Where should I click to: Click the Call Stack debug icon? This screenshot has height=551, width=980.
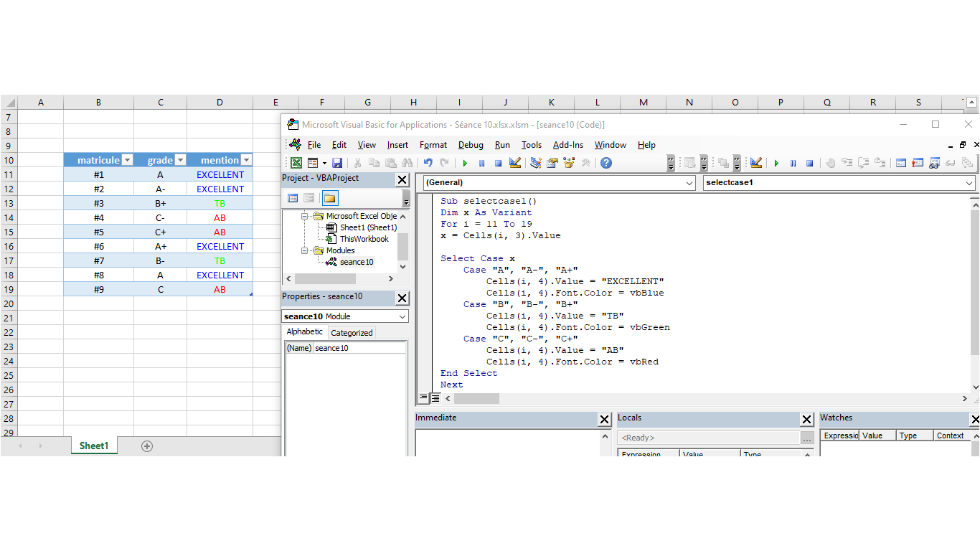click(967, 163)
